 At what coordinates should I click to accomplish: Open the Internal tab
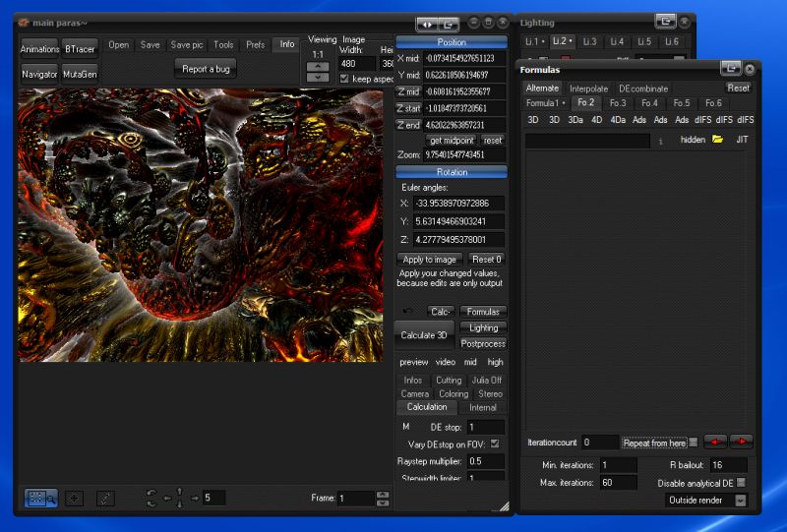click(482, 407)
